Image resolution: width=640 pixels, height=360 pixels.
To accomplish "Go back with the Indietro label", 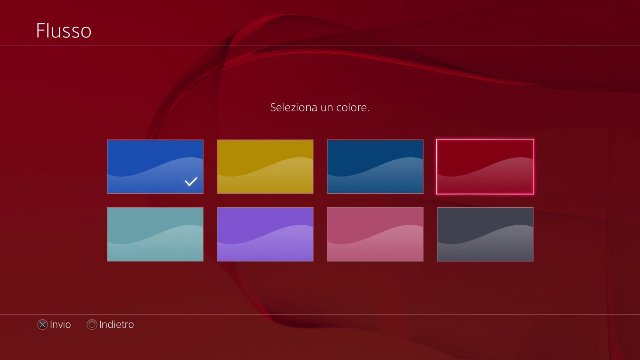I will 116,324.
